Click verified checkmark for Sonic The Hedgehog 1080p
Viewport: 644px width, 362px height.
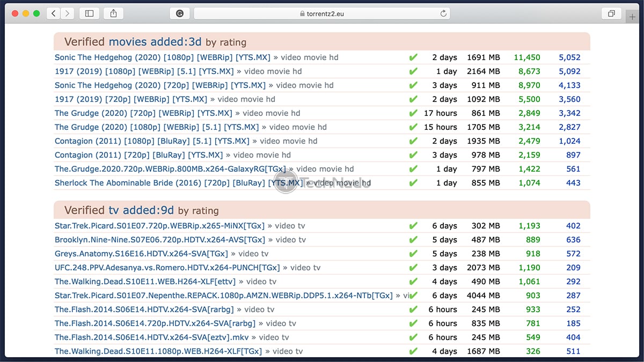[413, 57]
